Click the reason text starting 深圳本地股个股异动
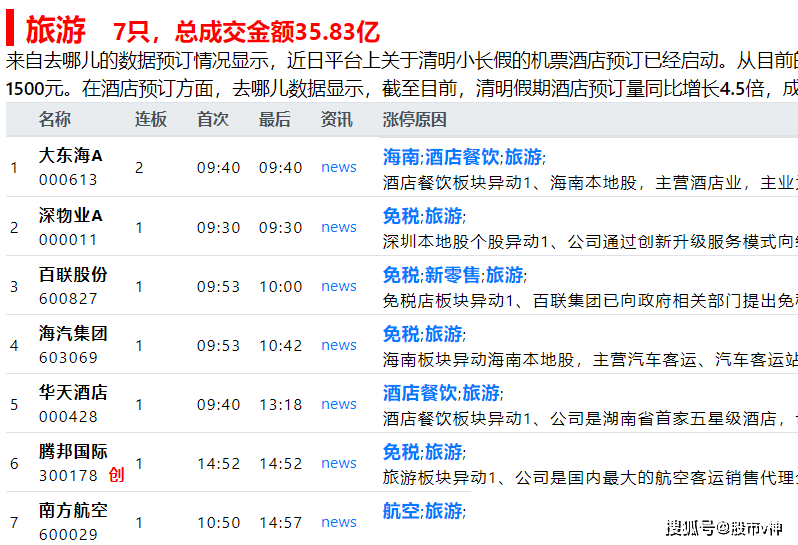The image size is (798, 545). [x=590, y=242]
